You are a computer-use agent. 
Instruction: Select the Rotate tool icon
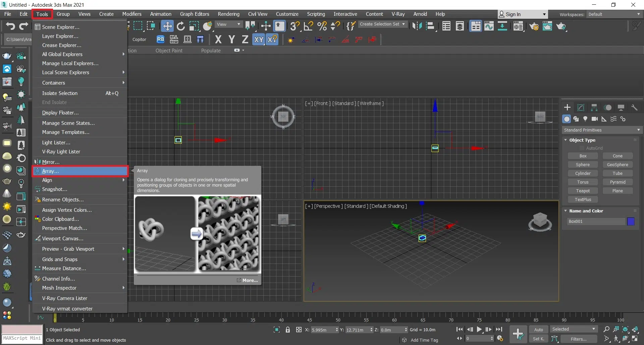[x=181, y=26]
